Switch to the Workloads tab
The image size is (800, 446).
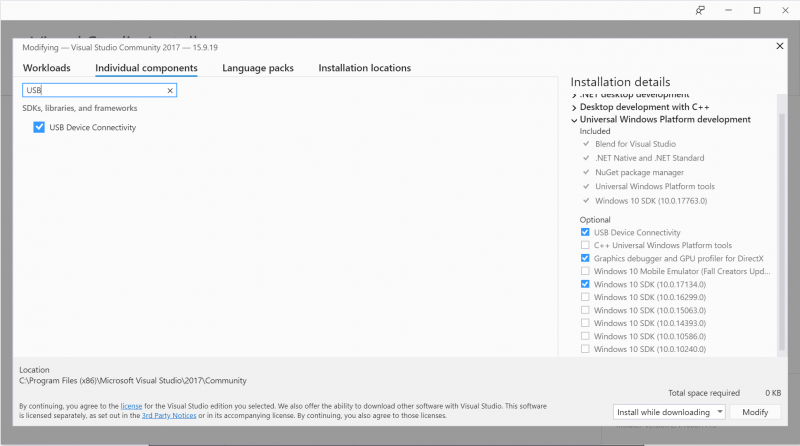(46, 68)
